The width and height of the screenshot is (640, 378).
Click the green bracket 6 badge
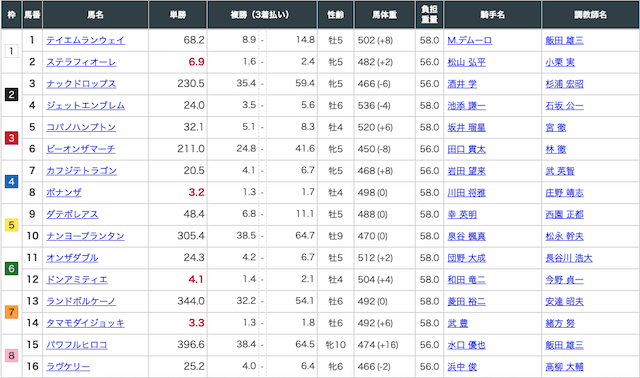[x=11, y=269]
